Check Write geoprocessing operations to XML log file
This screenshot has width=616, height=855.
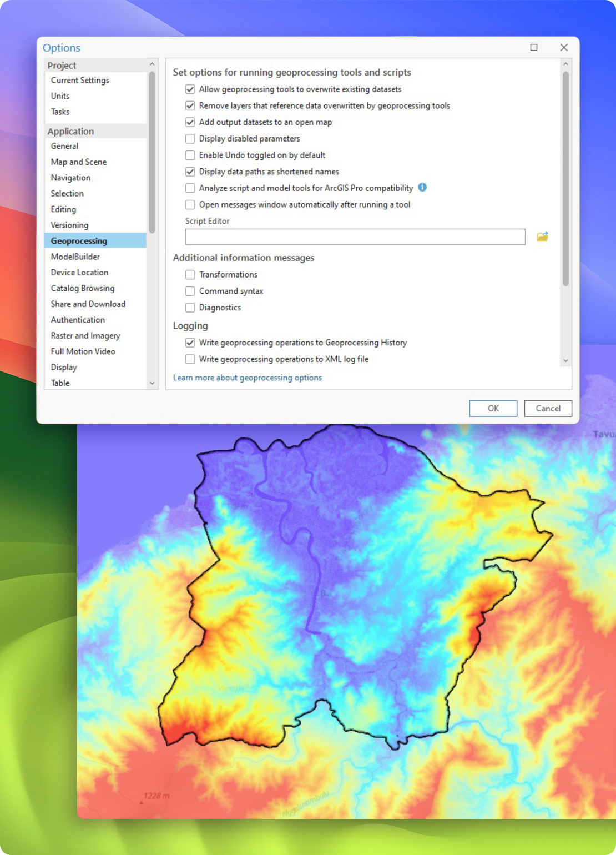point(191,359)
